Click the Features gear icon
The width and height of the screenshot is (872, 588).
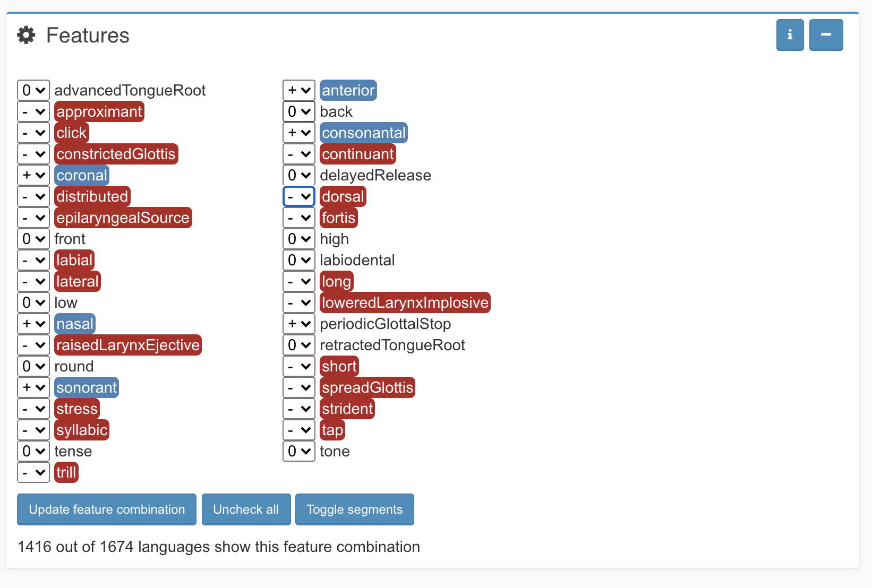26,35
